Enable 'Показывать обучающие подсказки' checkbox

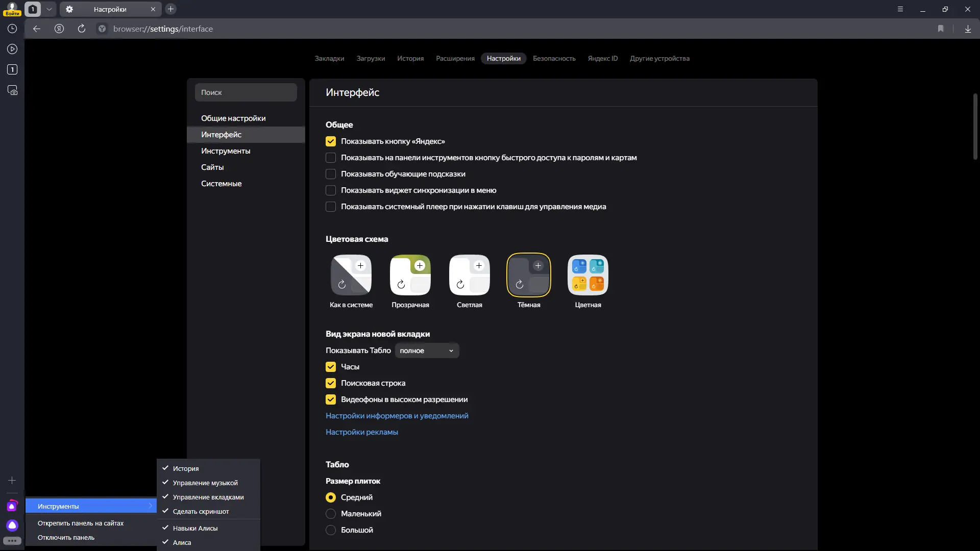[x=331, y=174]
